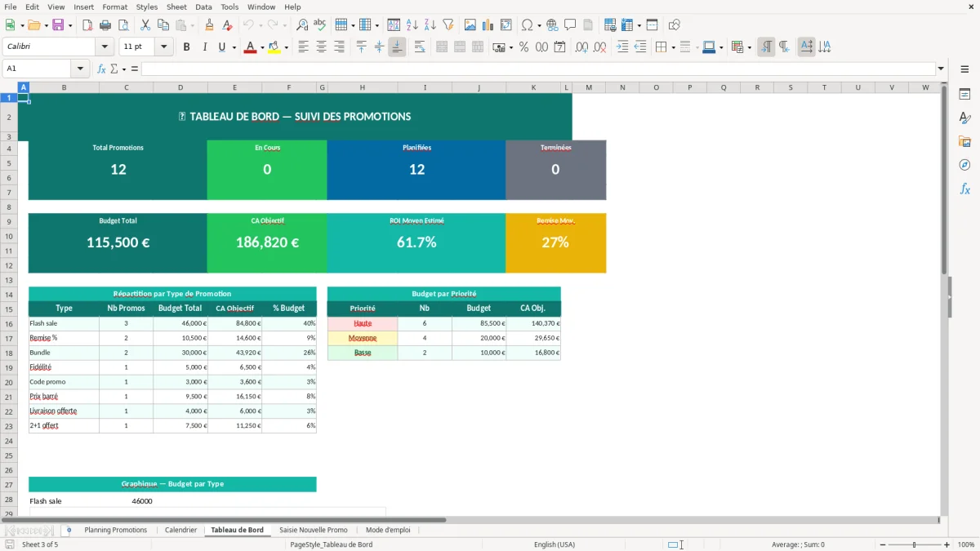Open special character dropdown arrow

pos(539,25)
